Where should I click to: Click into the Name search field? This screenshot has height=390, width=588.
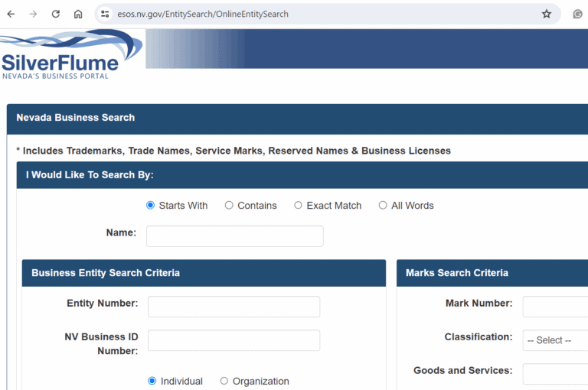click(x=234, y=236)
